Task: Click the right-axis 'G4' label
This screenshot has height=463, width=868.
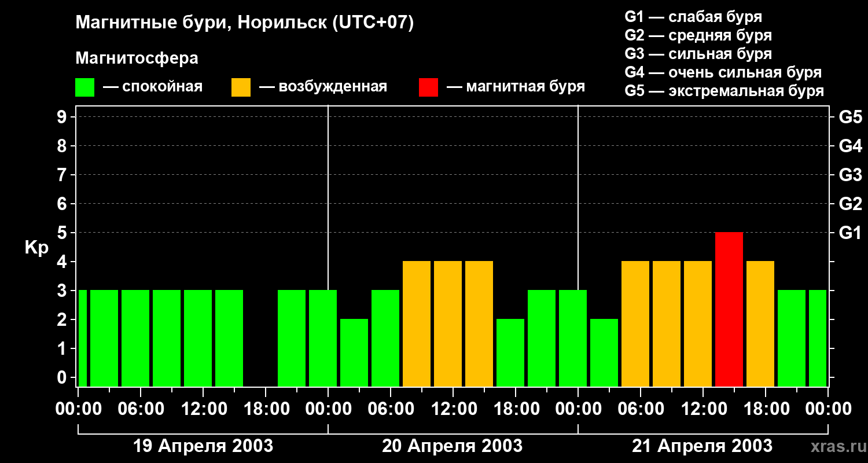Action: coord(850,146)
